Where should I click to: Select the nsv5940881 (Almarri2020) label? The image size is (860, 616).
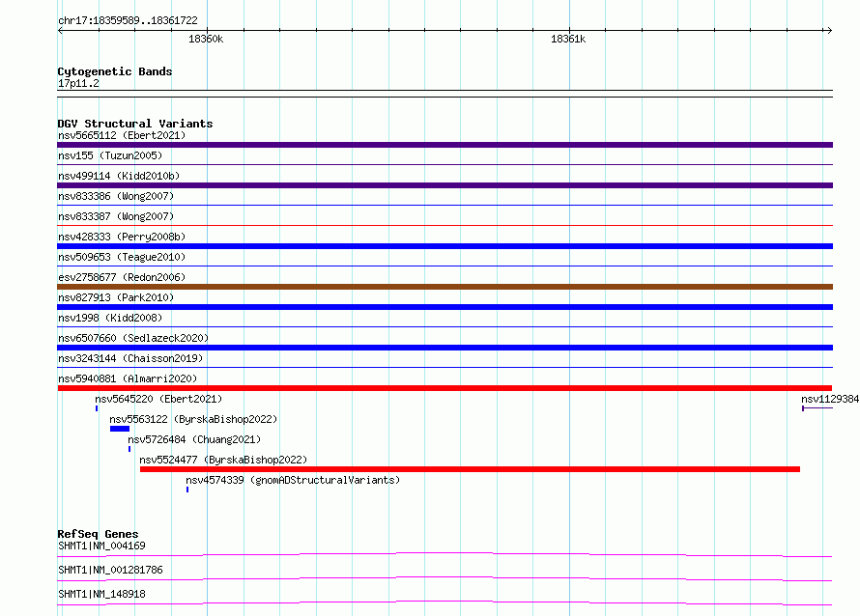pyautogui.click(x=128, y=378)
